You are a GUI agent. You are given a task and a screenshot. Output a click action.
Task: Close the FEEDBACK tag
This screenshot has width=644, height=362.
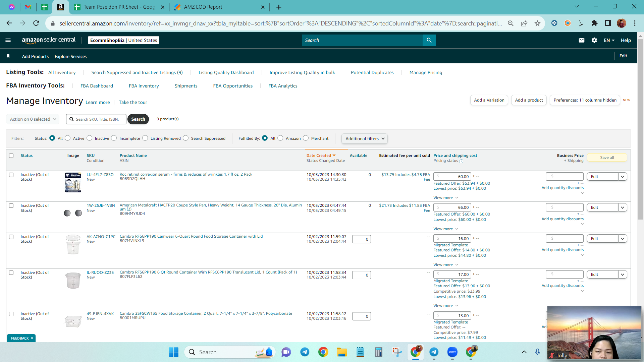tap(32, 338)
